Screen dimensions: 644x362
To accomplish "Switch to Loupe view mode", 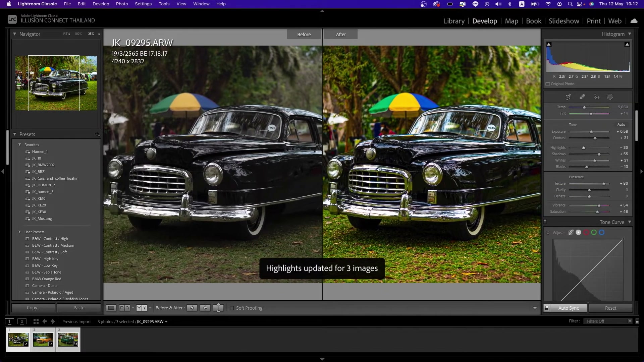I will pyautogui.click(x=111, y=308).
